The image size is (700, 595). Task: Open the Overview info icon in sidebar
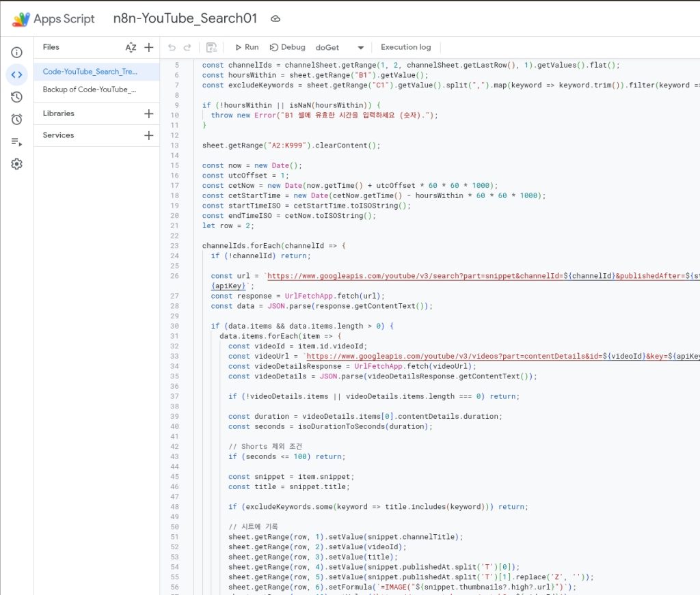tap(17, 53)
